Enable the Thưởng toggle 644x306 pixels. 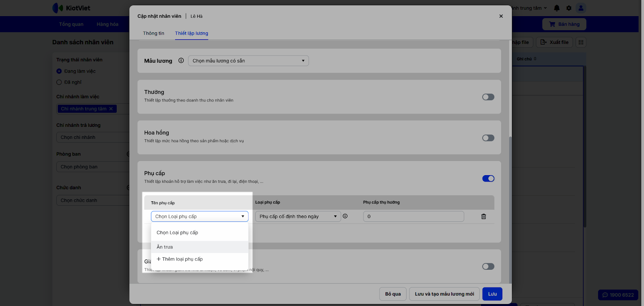(x=488, y=97)
